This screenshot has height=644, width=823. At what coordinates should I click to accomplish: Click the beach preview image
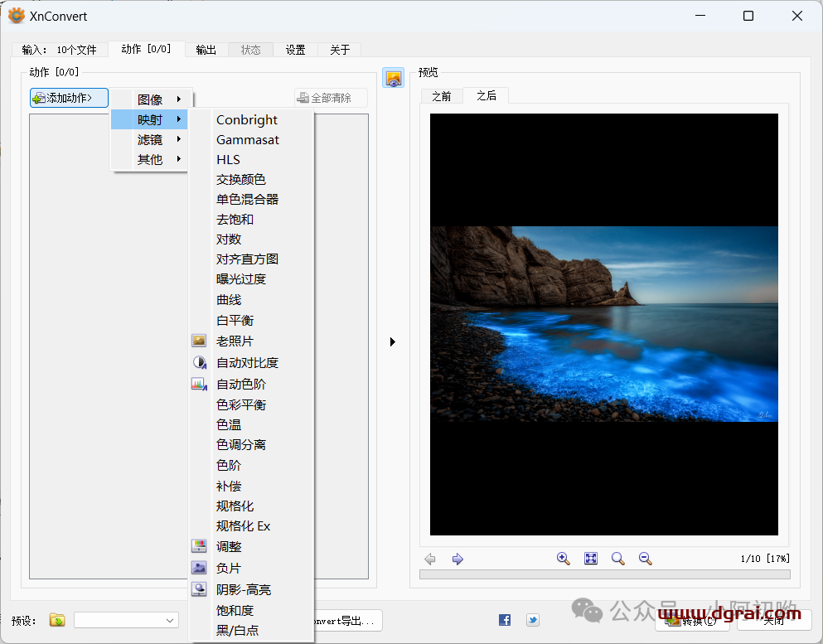(604, 324)
